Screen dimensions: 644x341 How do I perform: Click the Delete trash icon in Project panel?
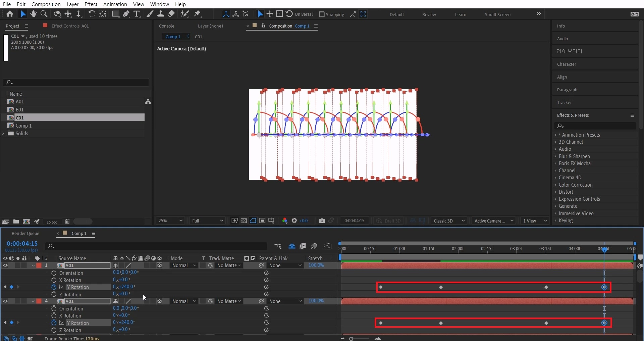pyautogui.click(x=67, y=222)
